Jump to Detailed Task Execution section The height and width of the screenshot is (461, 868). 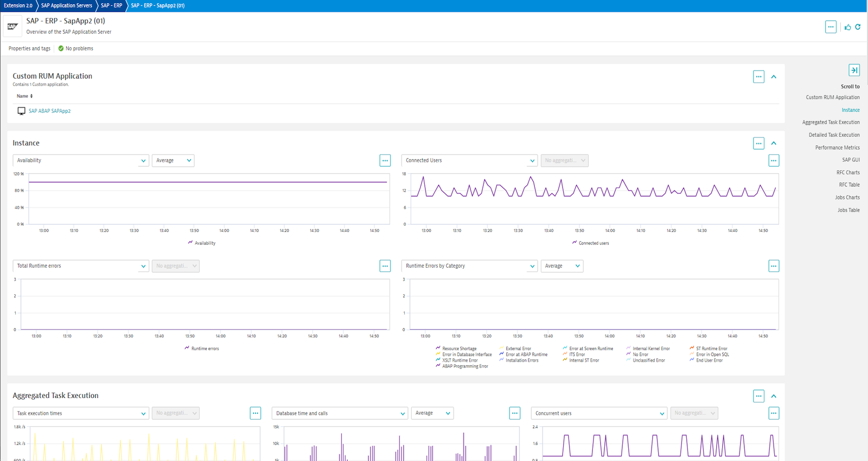pos(834,135)
